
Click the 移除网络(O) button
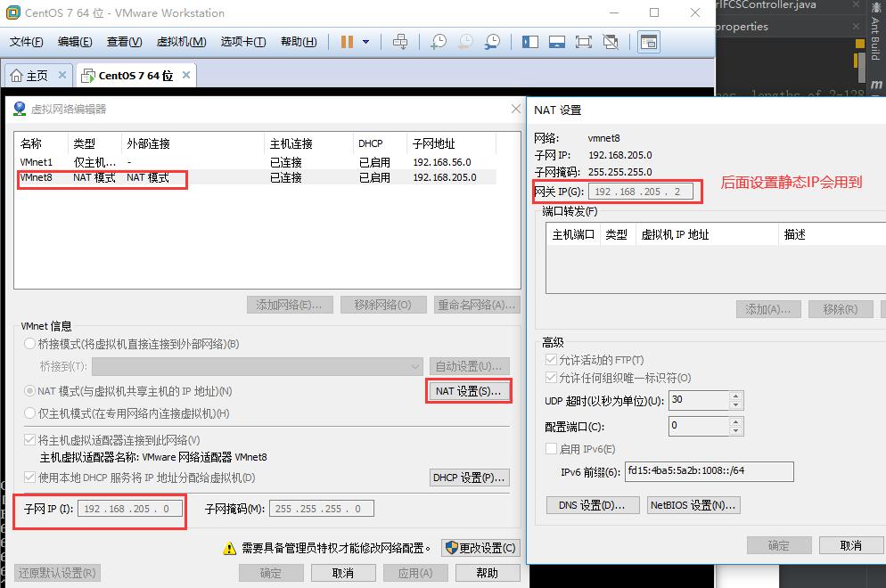pos(384,305)
